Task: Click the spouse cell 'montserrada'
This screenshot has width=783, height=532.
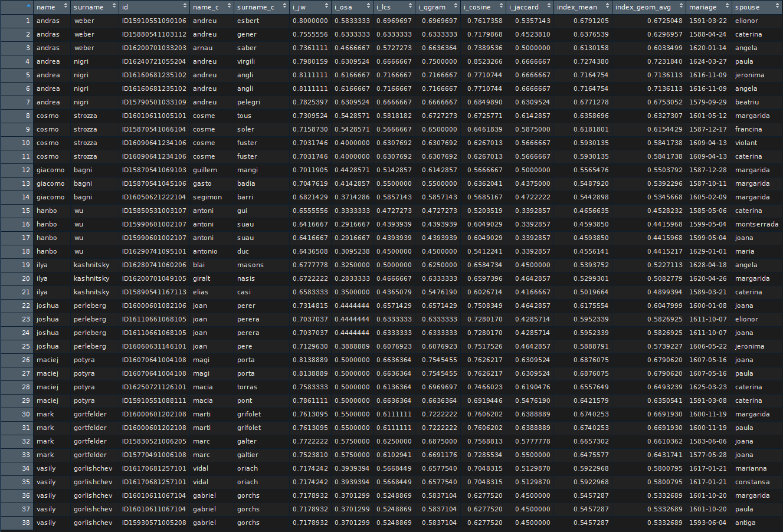Action: tap(756, 224)
